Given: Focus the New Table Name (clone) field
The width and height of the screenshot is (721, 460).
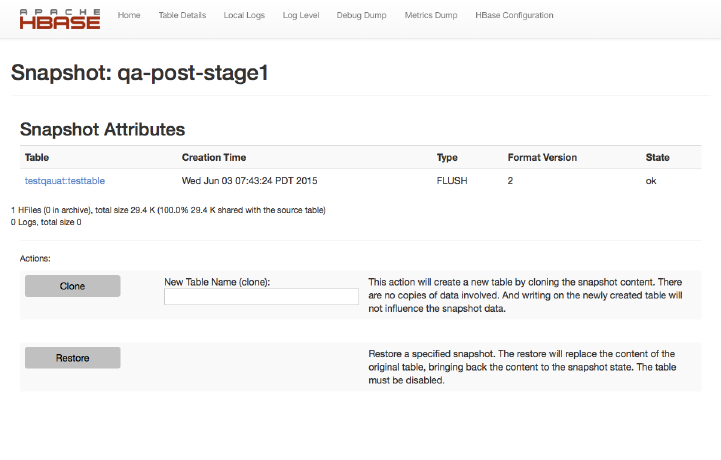Looking at the screenshot, I should (x=261, y=296).
